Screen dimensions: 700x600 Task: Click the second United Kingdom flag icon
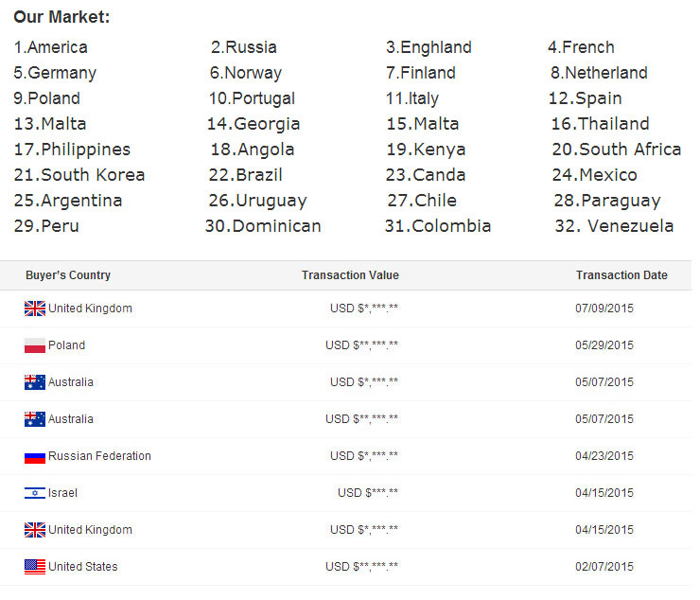click(35, 530)
